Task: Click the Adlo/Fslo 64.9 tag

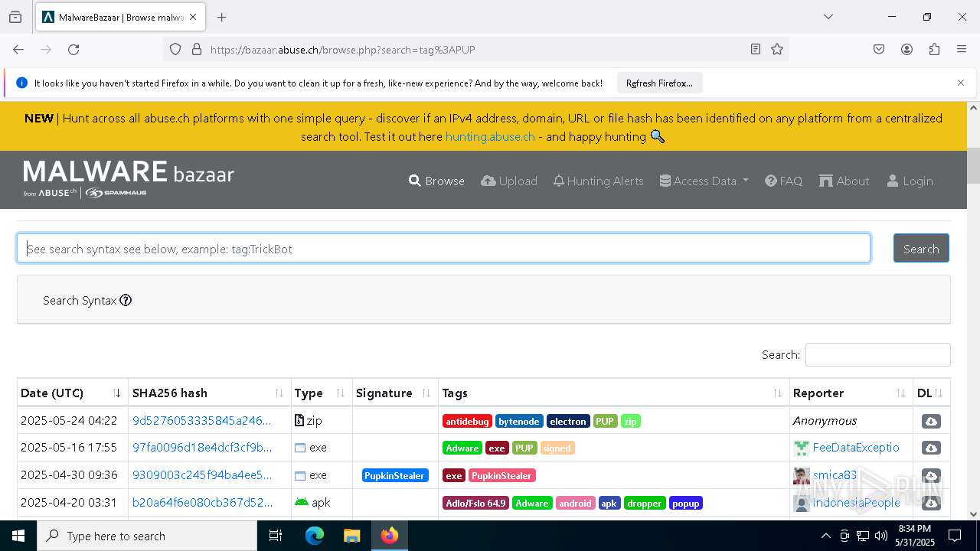Action: pos(475,503)
